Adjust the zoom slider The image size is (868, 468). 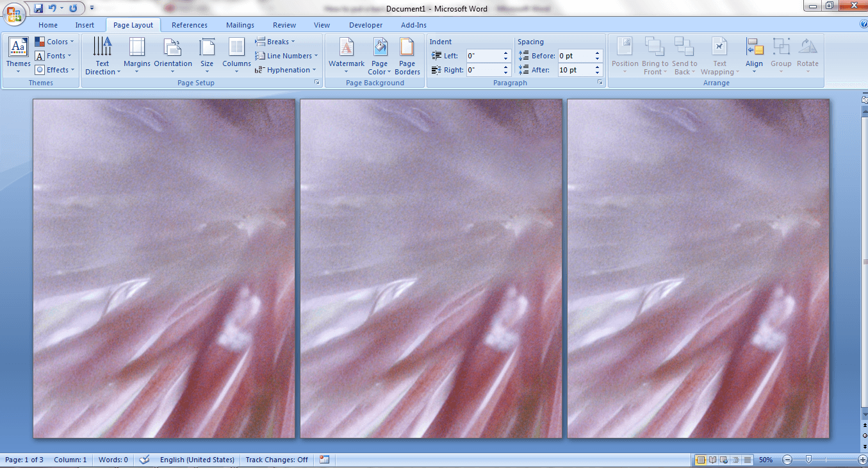coord(808,460)
